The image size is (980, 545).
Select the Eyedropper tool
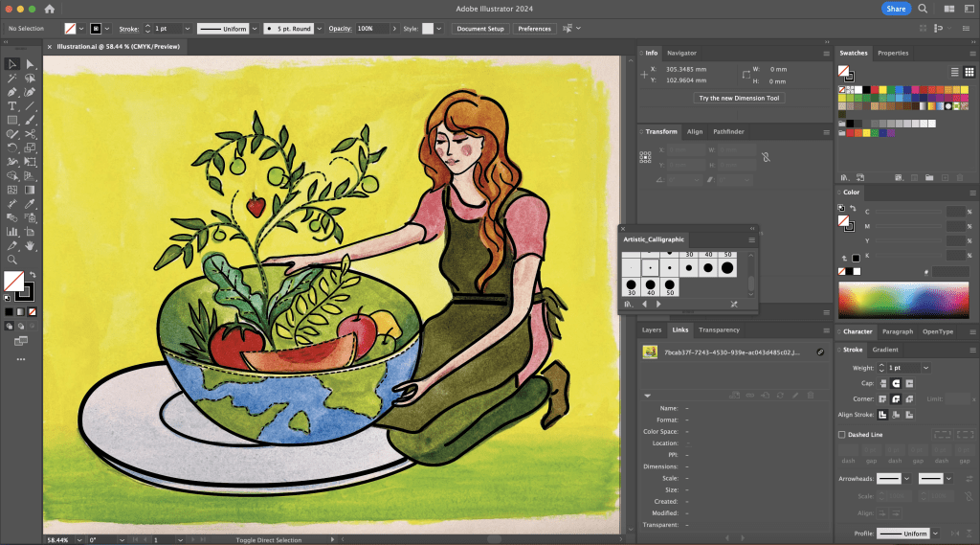[x=30, y=203]
